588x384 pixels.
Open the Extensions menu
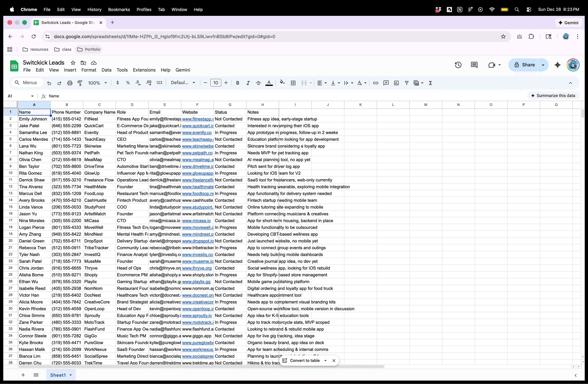(x=144, y=70)
